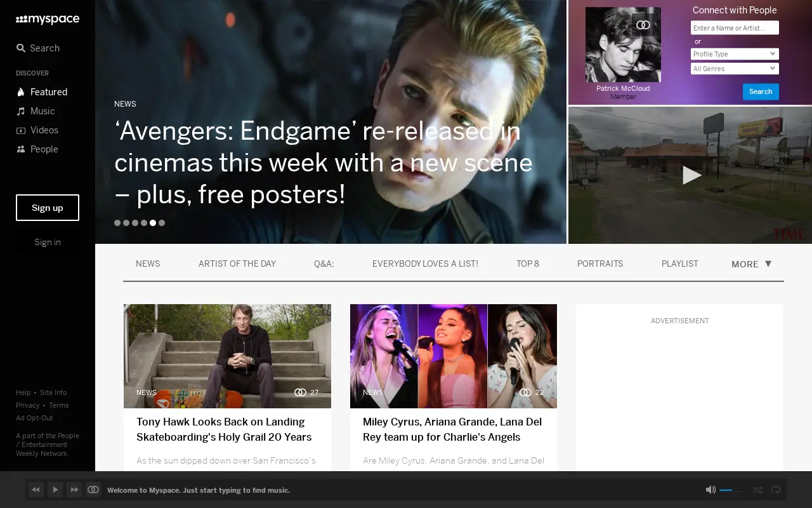This screenshot has width=812, height=508.
Task: Switch to EVERYBODY LOVES A LIST! tab
Action: [425, 264]
